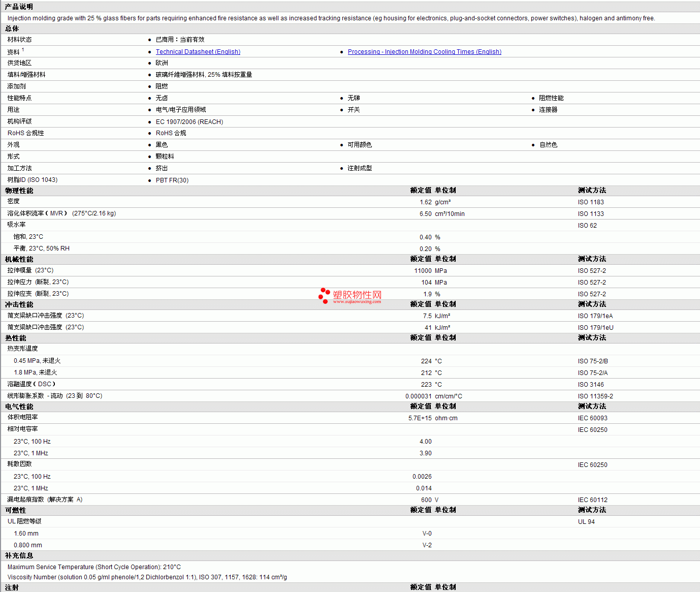The height and width of the screenshot is (592, 700).
Task: Select the '开关' use entry
Action: coord(354,110)
